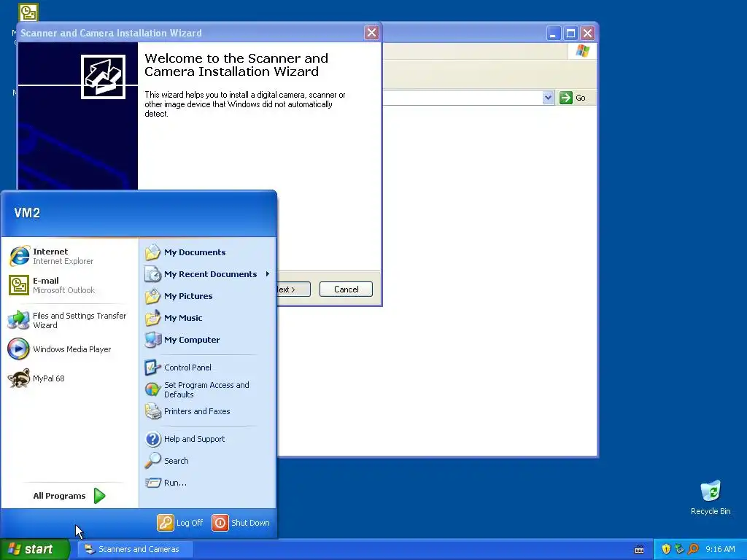
Task: Cancel the Scanner and Camera wizard
Action: pos(346,289)
